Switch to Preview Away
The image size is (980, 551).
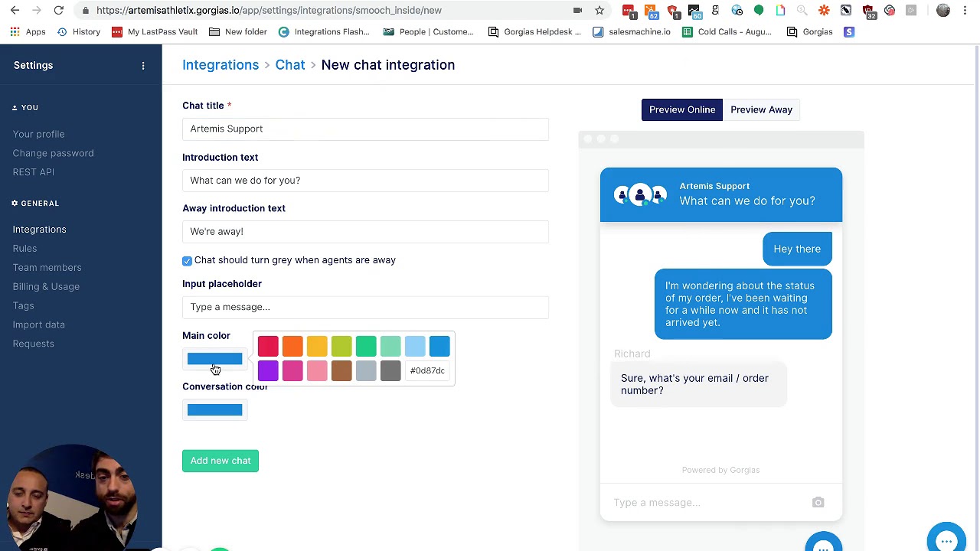[761, 109]
